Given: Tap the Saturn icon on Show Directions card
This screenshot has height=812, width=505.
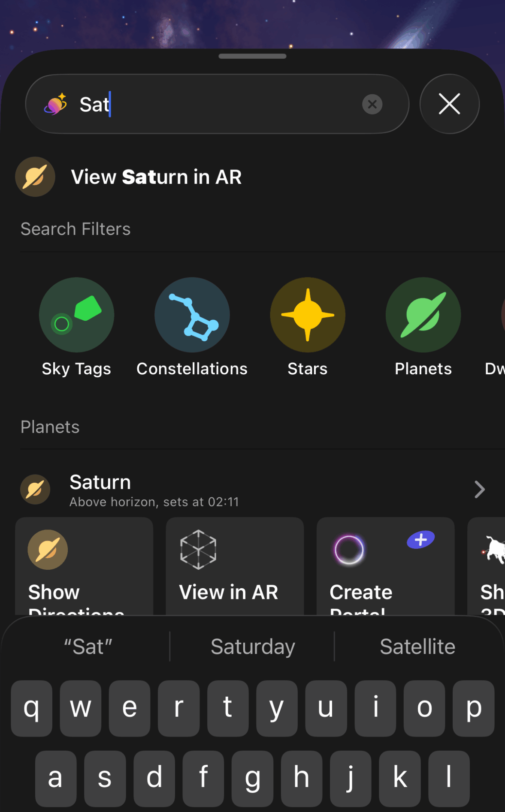Looking at the screenshot, I should point(48,550).
